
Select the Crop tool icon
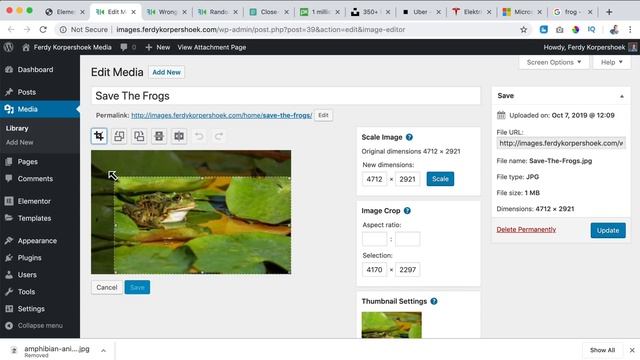99,136
